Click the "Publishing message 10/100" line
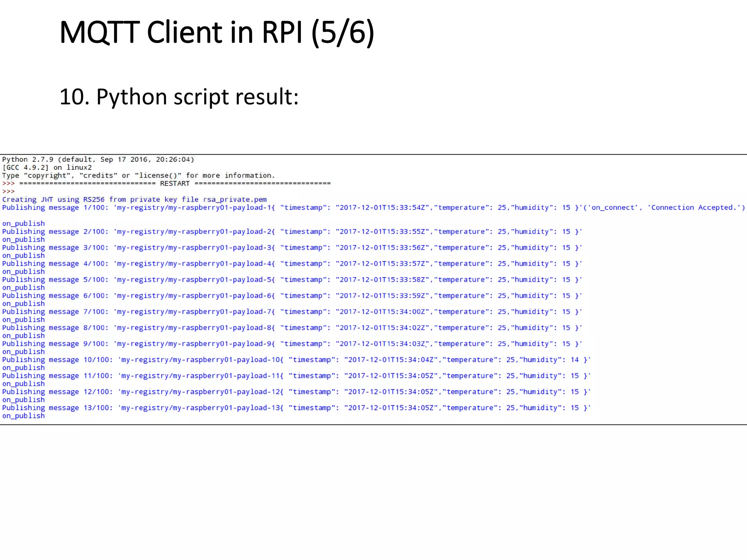Image resolution: width=747 pixels, height=560 pixels. click(x=297, y=360)
